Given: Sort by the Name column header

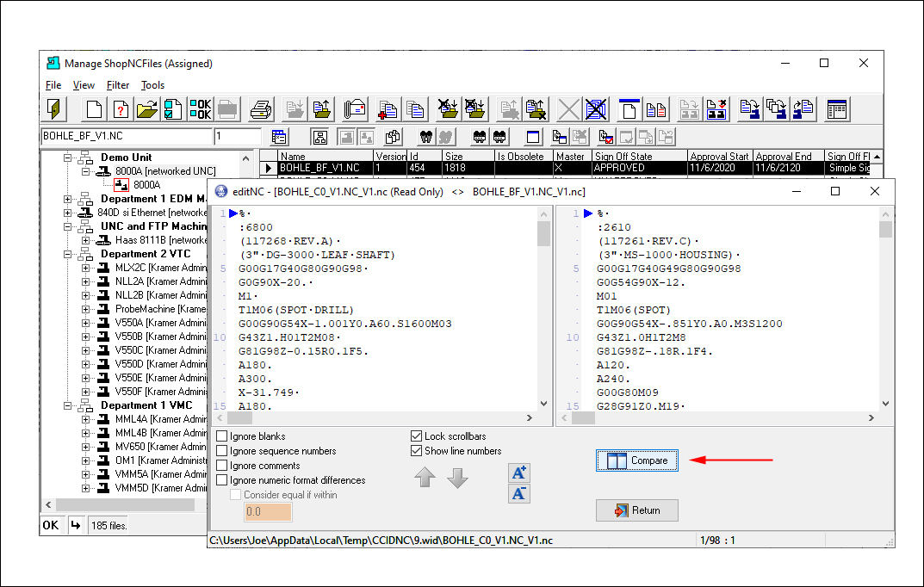Looking at the screenshot, I should pos(326,156).
